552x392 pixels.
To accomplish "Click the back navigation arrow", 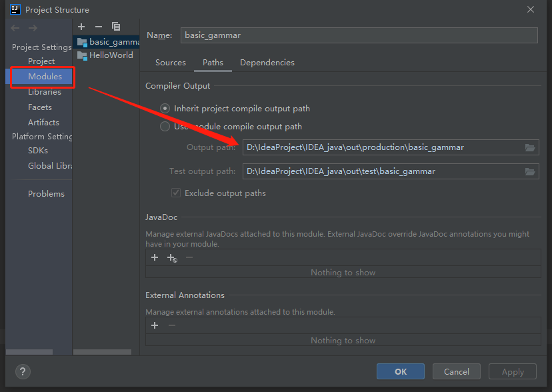I will pos(15,28).
